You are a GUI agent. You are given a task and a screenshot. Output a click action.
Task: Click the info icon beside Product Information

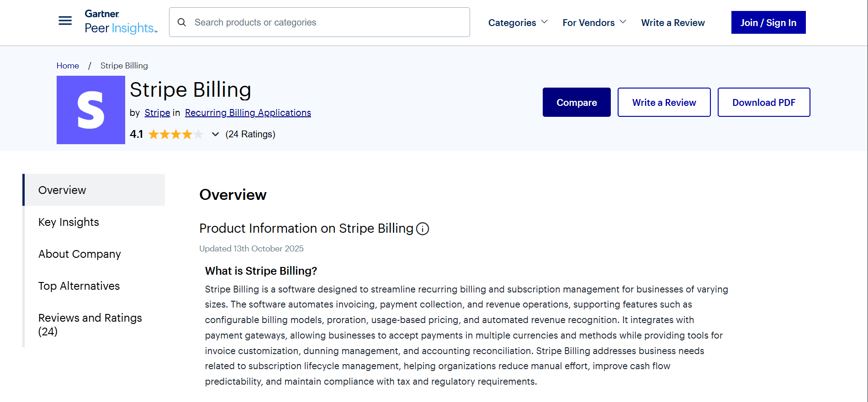[x=423, y=229]
